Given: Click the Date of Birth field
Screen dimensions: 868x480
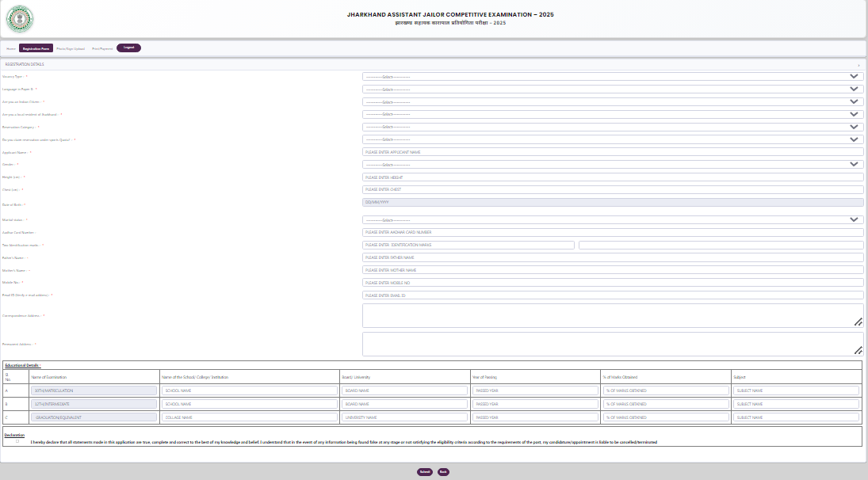Looking at the screenshot, I should click(612, 203).
